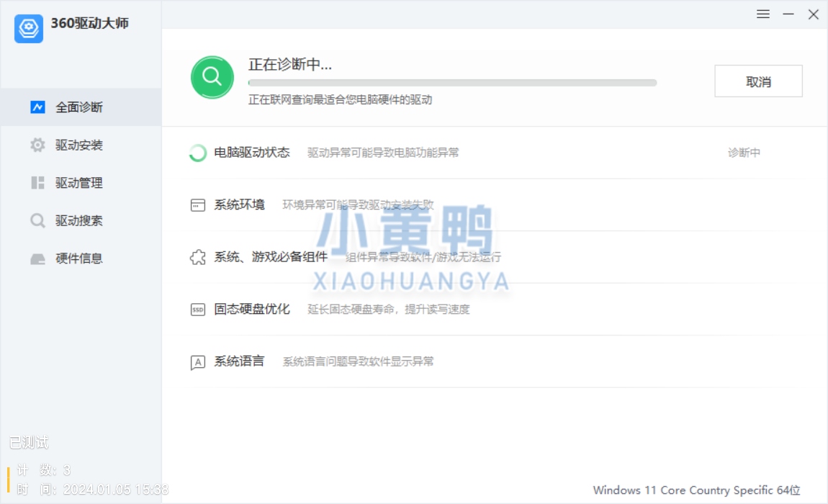Select the 电脑驱动状态 row title
Screen dimensions: 828x504
click(252, 153)
